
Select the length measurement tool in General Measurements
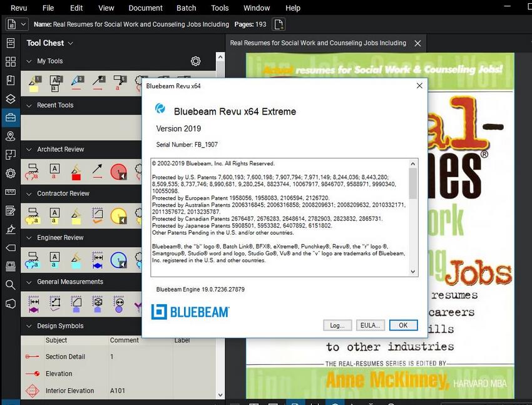(x=34, y=304)
